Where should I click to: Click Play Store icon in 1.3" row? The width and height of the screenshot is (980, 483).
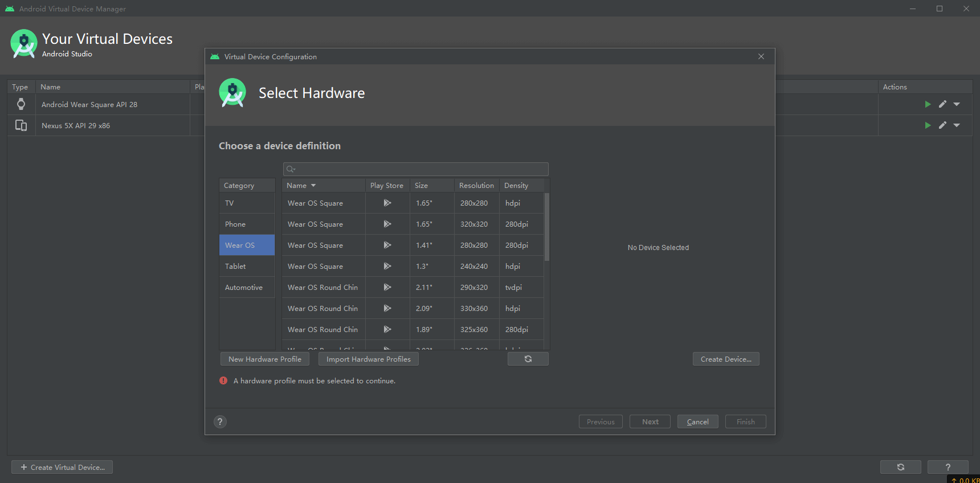(387, 266)
